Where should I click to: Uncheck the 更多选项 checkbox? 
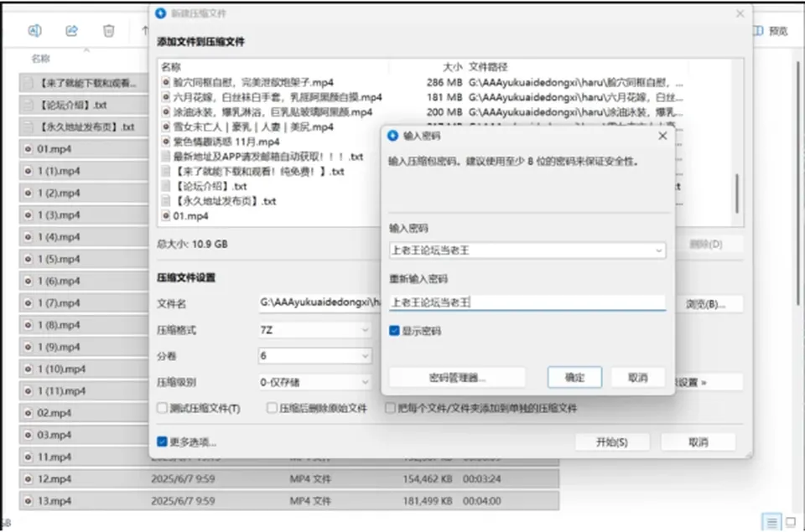click(x=162, y=442)
